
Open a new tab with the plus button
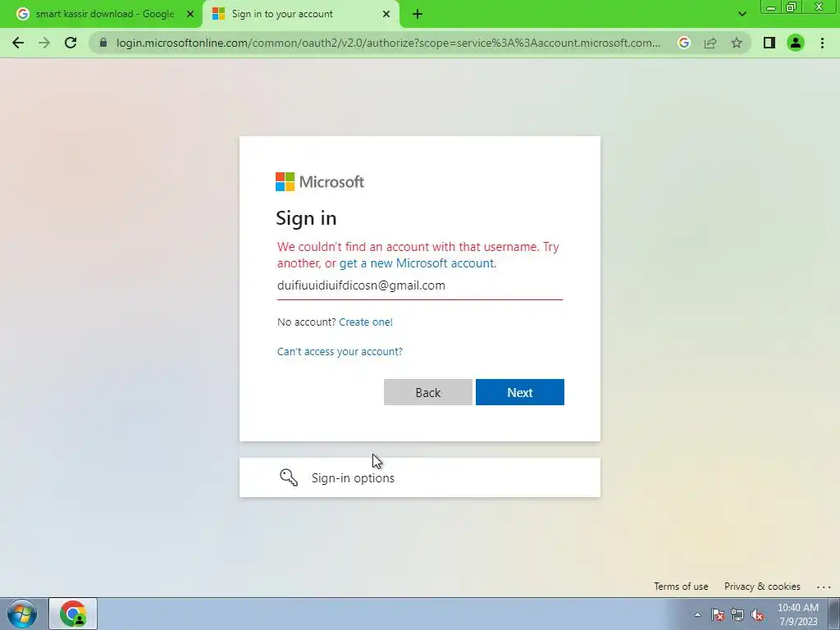[418, 14]
